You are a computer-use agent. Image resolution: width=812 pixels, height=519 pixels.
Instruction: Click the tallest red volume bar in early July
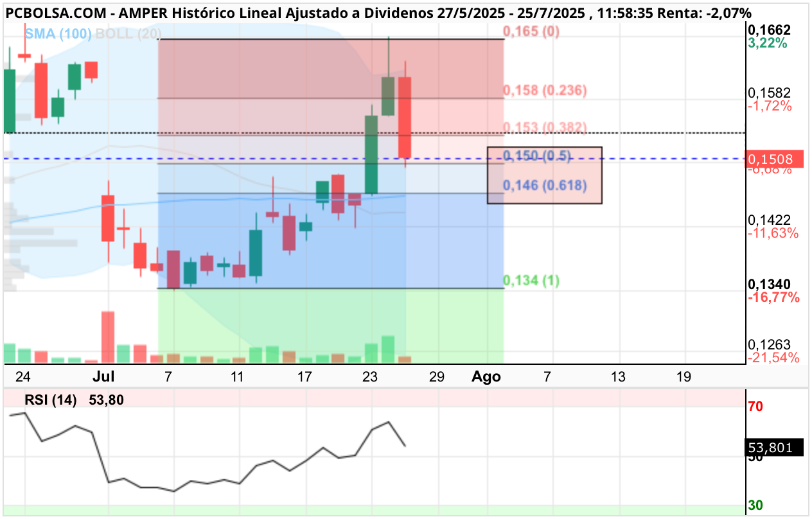(x=107, y=337)
